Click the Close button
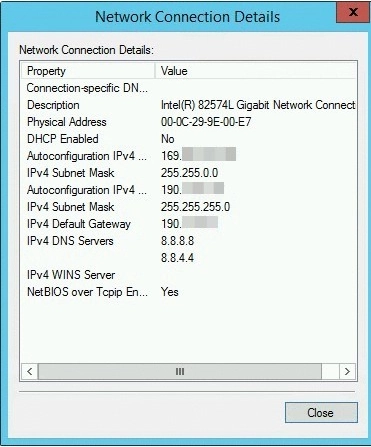This screenshot has height=447, width=371. coord(321,413)
